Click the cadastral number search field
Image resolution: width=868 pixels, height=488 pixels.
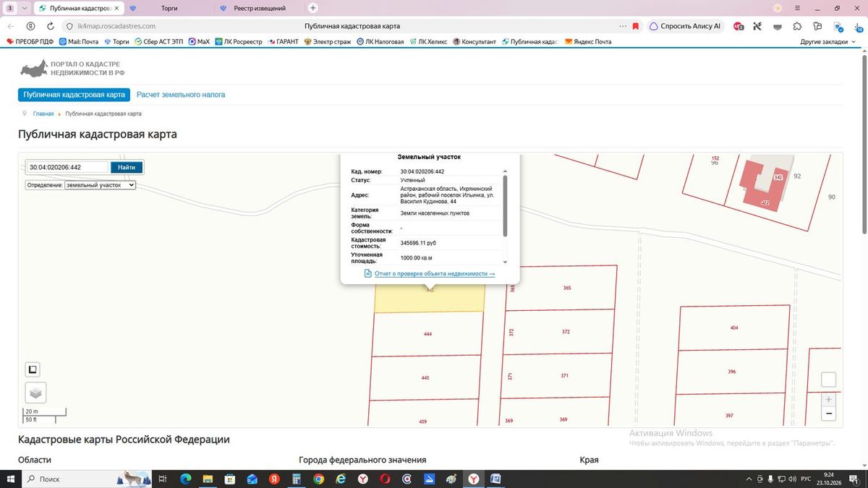pyautogui.click(x=67, y=167)
